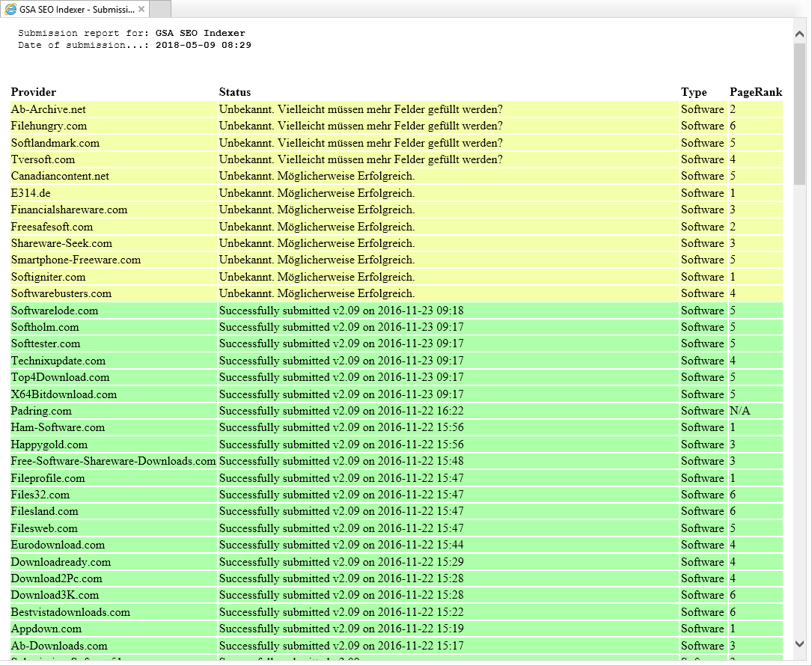
Task: Click the E314.de provider name
Action: point(31,193)
